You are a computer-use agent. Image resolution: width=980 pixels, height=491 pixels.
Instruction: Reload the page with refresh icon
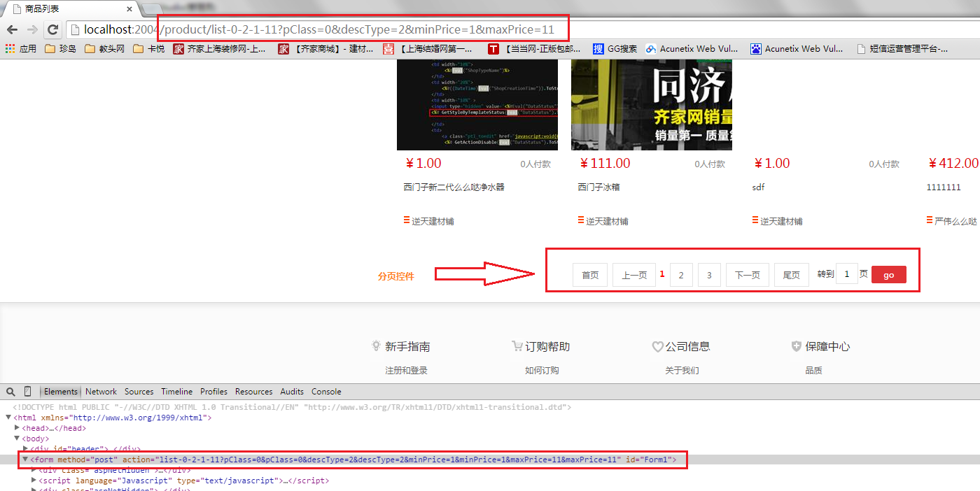pyautogui.click(x=52, y=29)
